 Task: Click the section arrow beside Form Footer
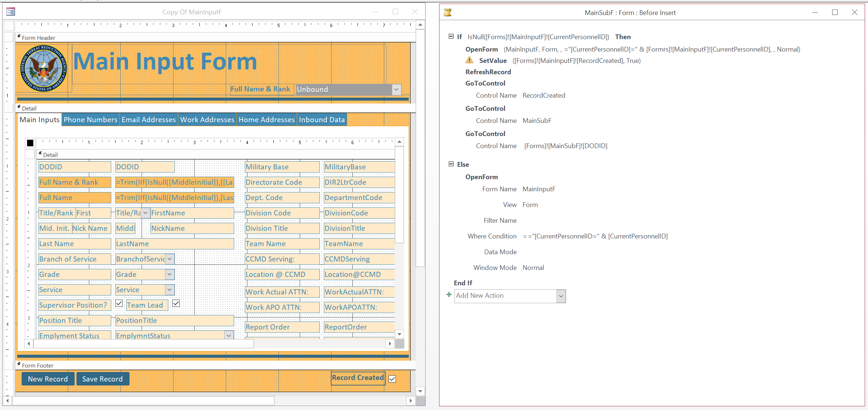[19, 364]
